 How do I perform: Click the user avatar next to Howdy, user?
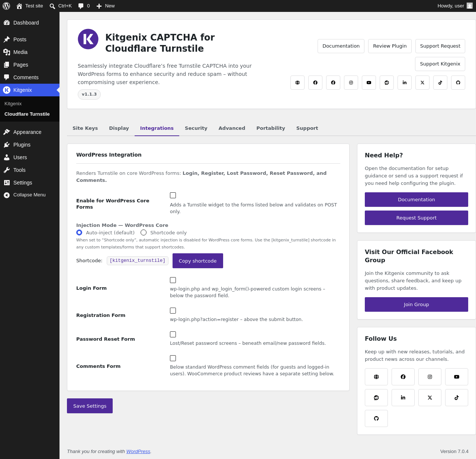pos(470,6)
